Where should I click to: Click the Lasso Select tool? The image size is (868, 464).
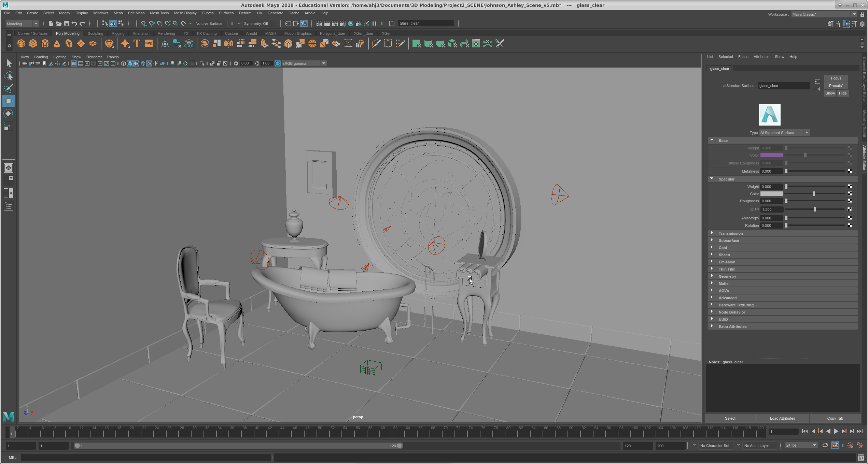point(9,76)
